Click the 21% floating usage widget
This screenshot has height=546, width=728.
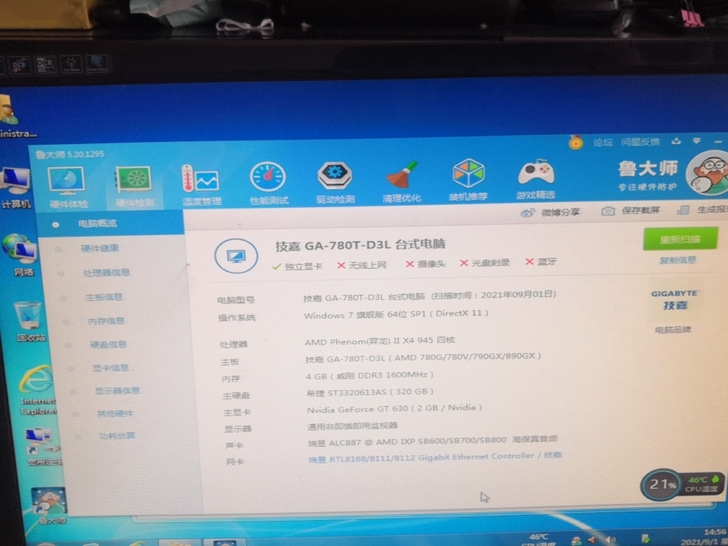pos(661,485)
